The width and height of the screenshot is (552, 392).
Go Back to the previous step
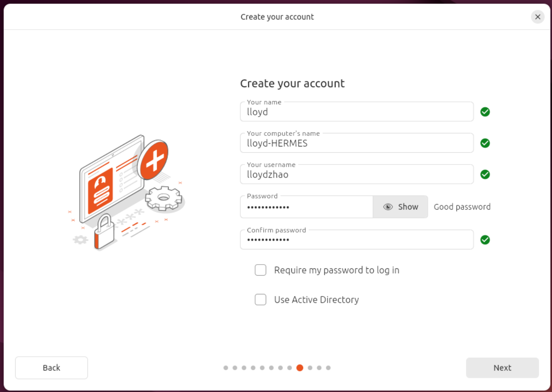point(52,368)
